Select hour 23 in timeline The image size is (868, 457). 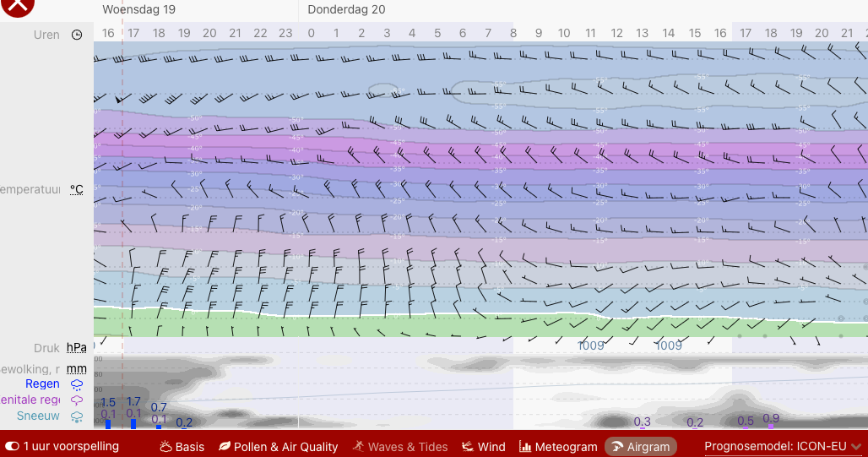click(285, 33)
